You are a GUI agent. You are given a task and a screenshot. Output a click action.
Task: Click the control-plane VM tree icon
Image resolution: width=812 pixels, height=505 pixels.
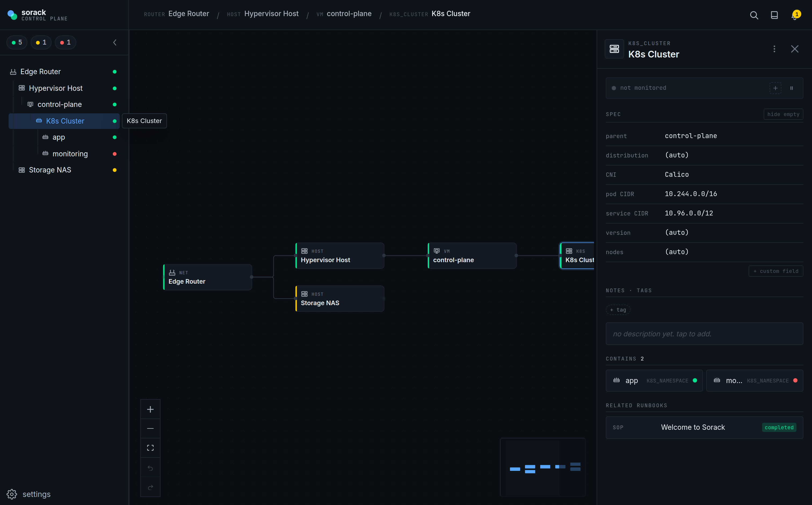30,104
